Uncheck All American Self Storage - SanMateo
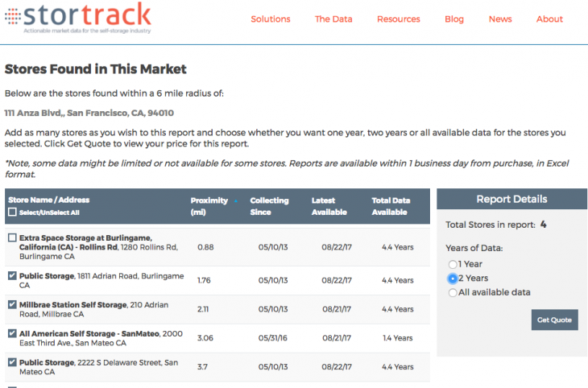This screenshot has width=588, height=388. click(x=12, y=333)
